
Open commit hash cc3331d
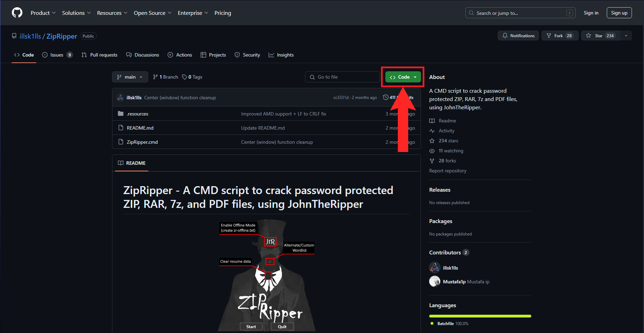(341, 98)
